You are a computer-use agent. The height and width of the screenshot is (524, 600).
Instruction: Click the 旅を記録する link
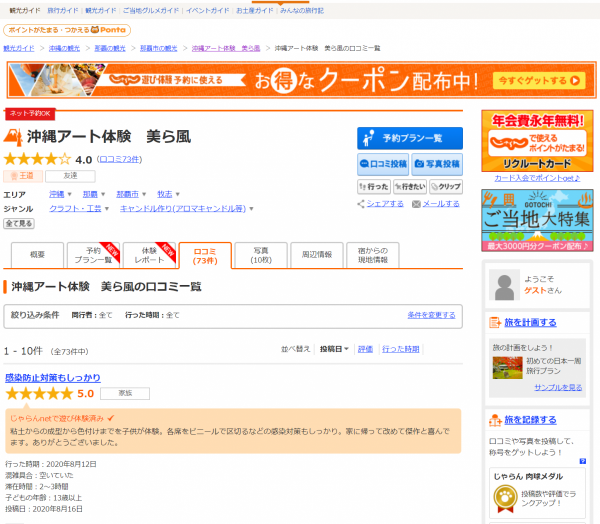[530, 420]
